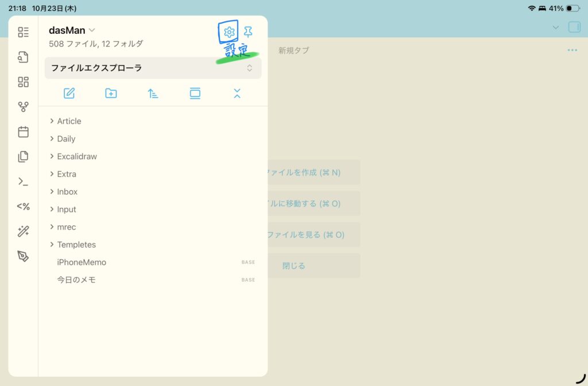This screenshot has height=386, width=588.
Task: Open the iPhoneMemo base file
Action: click(x=82, y=262)
